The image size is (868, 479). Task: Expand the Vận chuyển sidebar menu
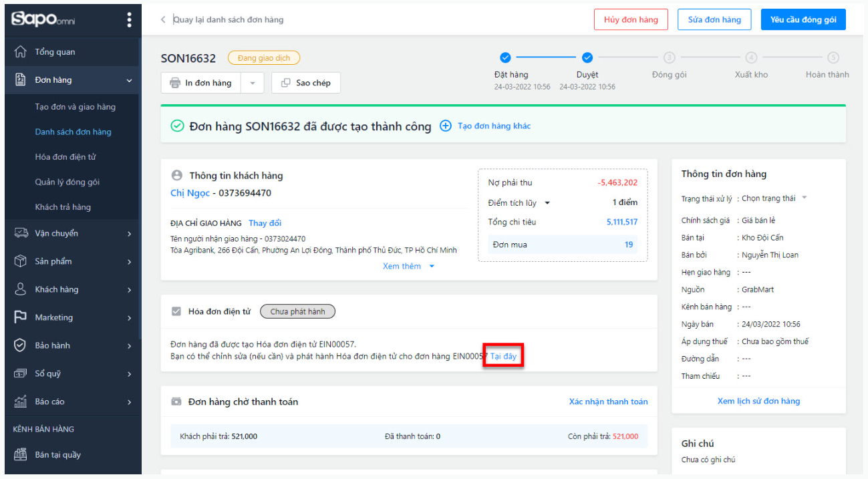(x=129, y=234)
